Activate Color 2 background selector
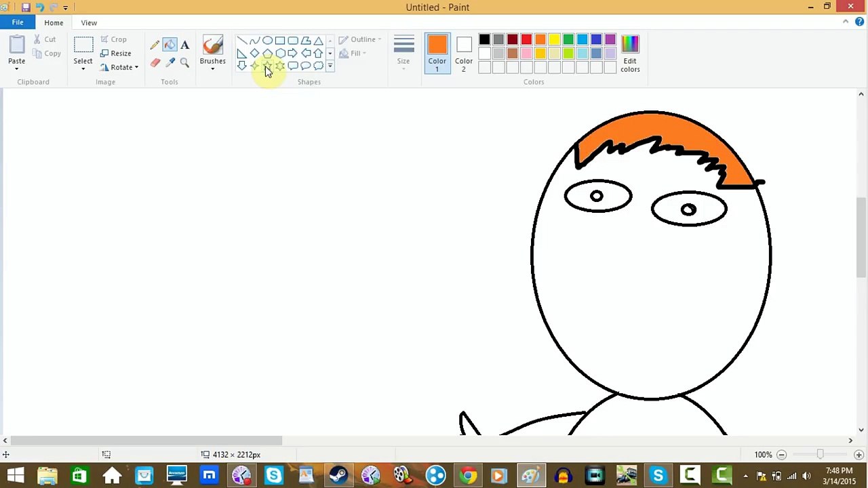Image resolution: width=868 pixels, height=488 pixels. pos(464,54)
